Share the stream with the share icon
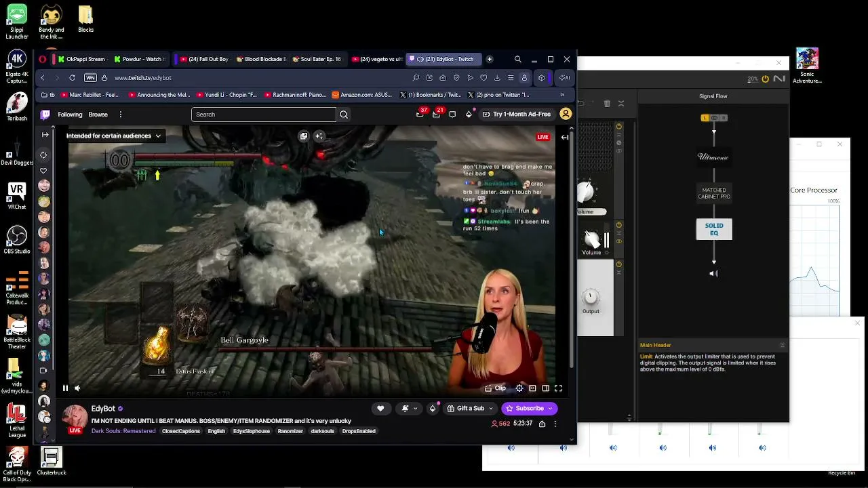Viewport: 868px width, 488px height. (542, 424)
